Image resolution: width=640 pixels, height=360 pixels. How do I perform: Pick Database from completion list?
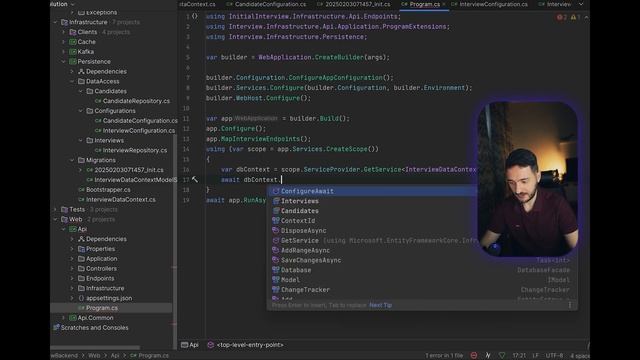pos(296,270)
